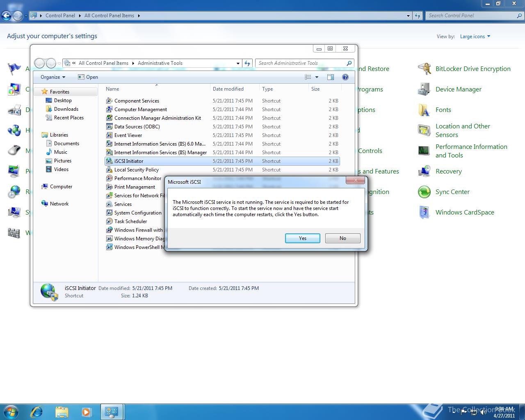Refresh the Administrative Tools folder view
The image size is (525, 420).
(247, 63)
